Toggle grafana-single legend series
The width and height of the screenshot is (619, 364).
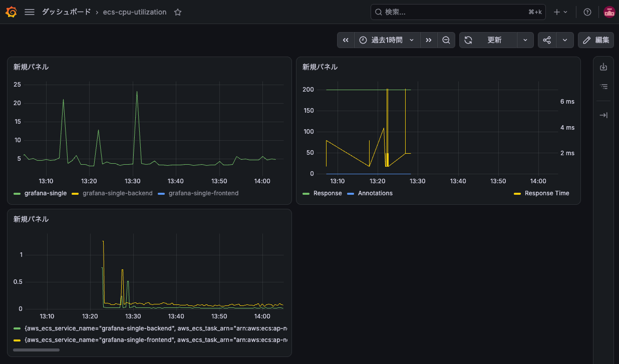[46, 193]
